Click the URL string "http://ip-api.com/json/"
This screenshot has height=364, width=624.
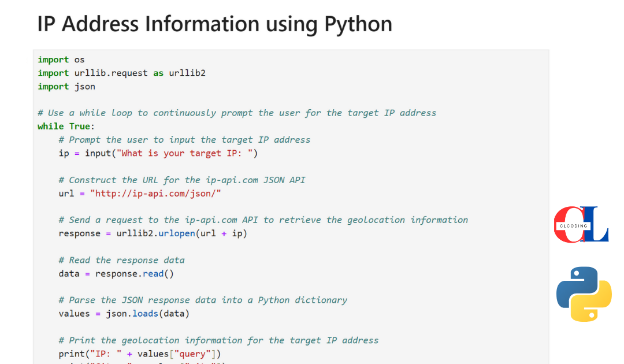coord(155,194)
